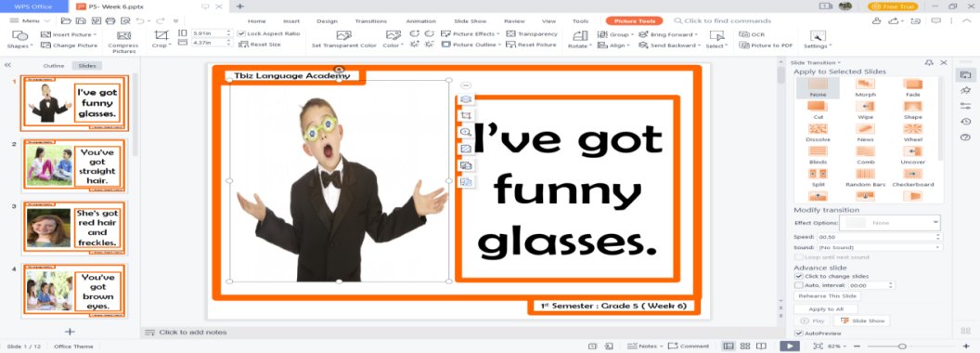Open the Design ribbon tab

tap(327, 21)
